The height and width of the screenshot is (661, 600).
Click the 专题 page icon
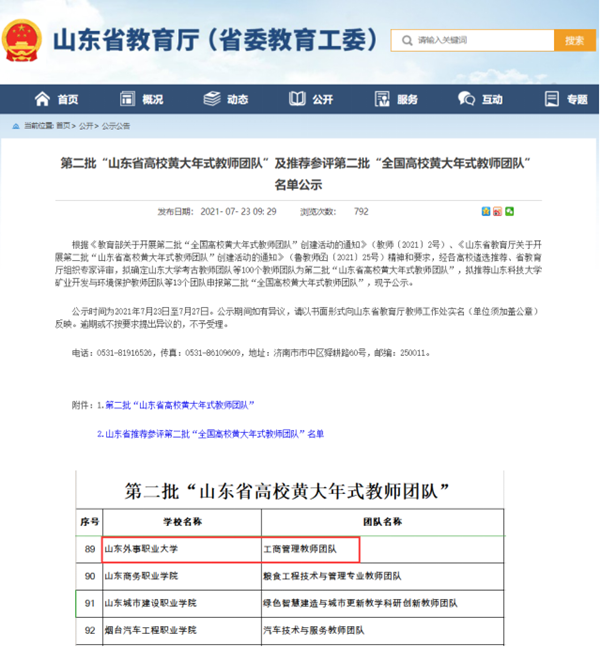pos(552,99)
